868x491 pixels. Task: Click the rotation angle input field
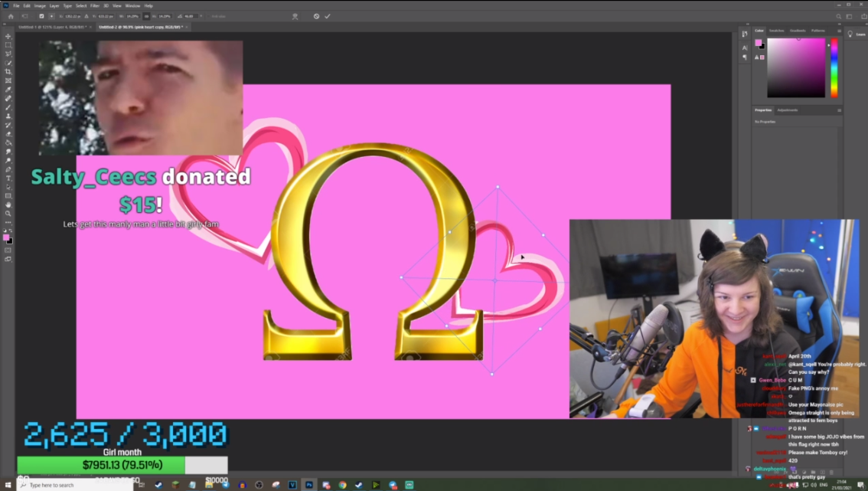(191, 16)
